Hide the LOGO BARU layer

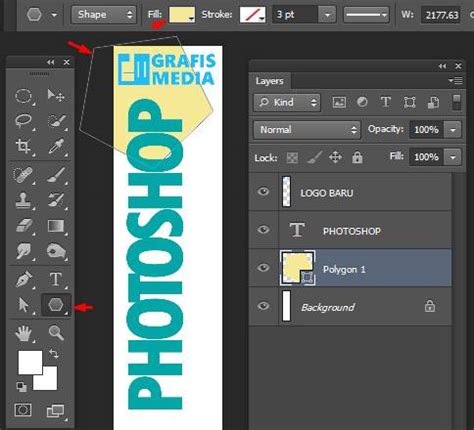click(263, 192)
